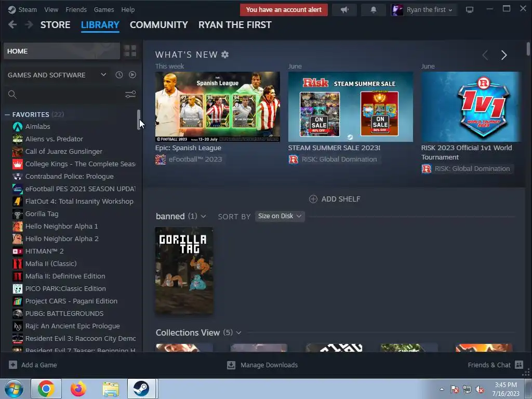Screen dimensions: 532x399
Task: Click the Add Shelf plus icon
Action: click(313, 199)
